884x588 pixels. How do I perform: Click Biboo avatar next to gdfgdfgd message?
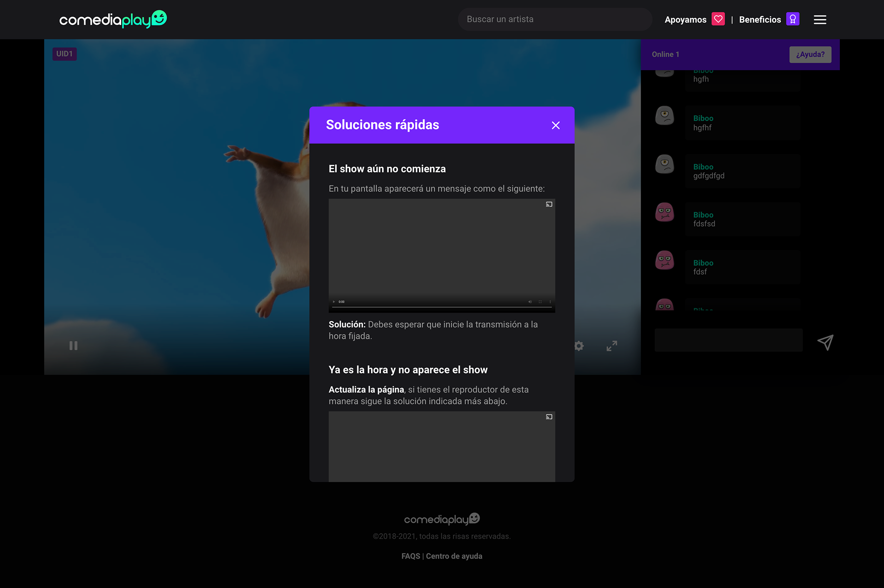click(x=664, y=164)
